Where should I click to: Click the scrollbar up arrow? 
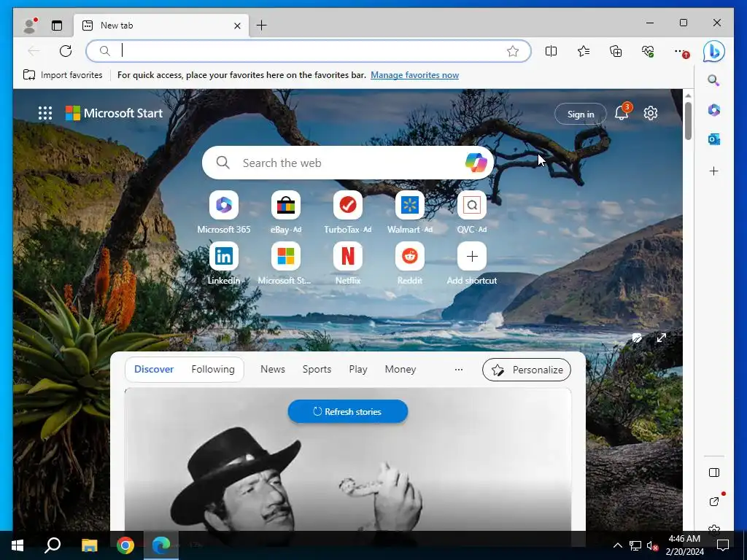tap(688, 96)
